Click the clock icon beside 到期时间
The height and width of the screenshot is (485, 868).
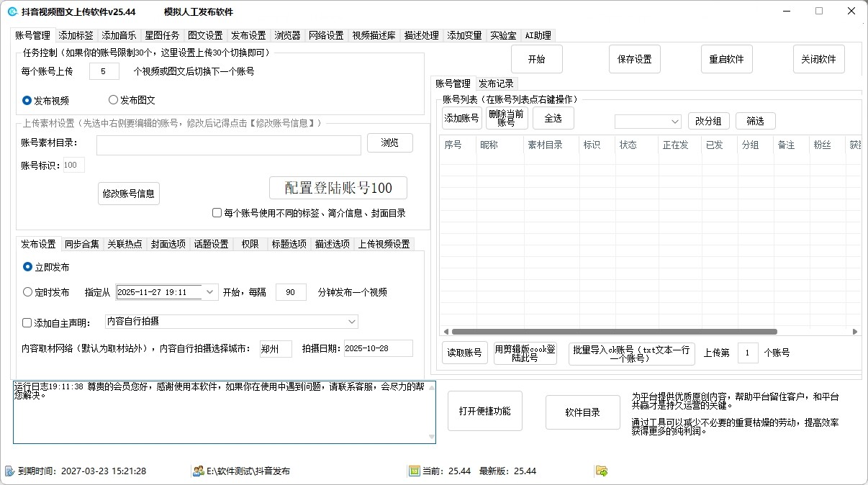[9, 471]
